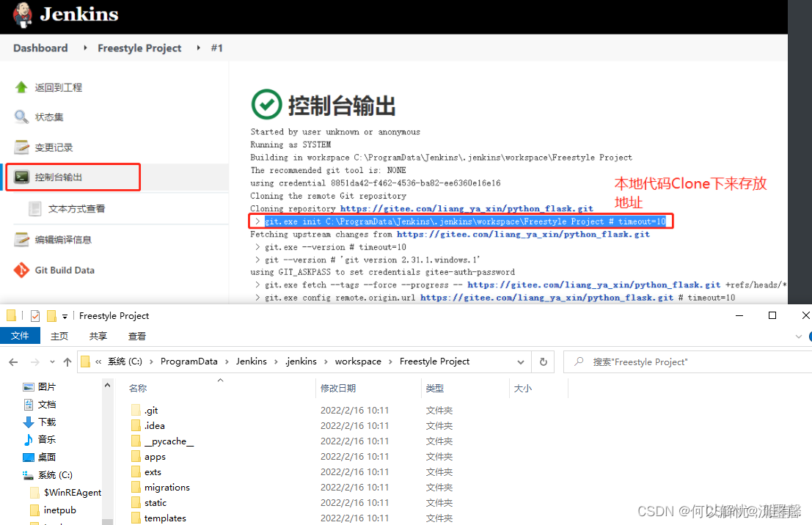
Task: Click ProgramData in the address path
Action: point(189,361)
